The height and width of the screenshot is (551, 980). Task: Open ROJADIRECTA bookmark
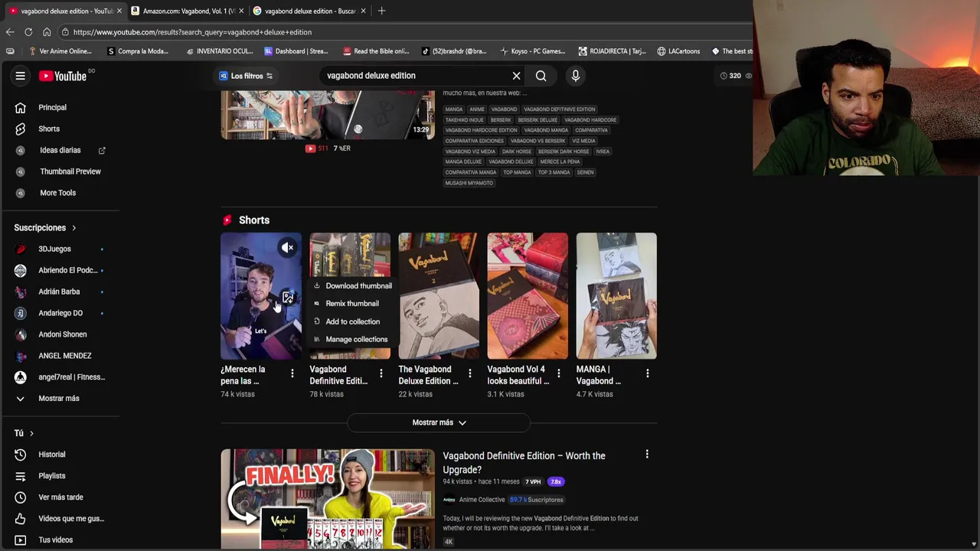tap(612, 51)
